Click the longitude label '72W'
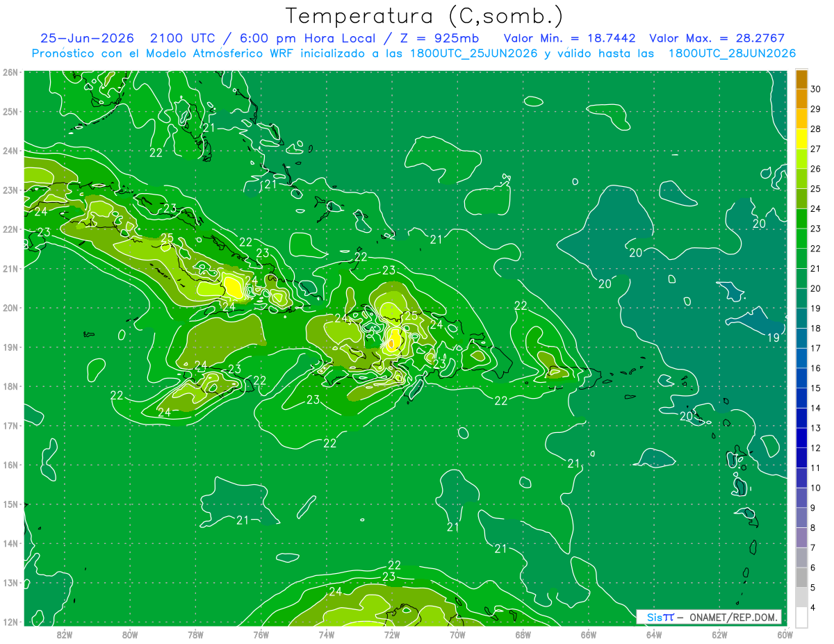The image size is (834, 644). click(x=392, y=635)
